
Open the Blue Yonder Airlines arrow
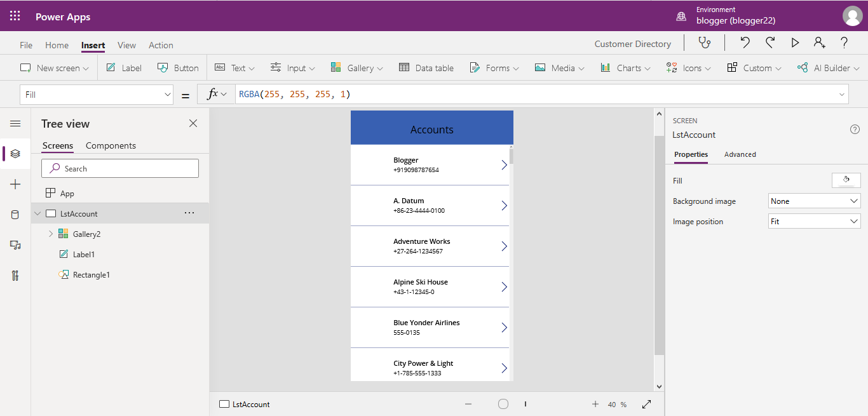(x=505, y=328)
